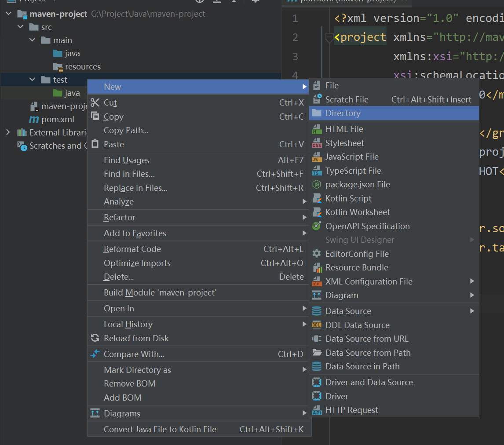Click the Data Source in Path icon
Image resolution: width=504 pixels, height=445 pixels.
point(317,366)
